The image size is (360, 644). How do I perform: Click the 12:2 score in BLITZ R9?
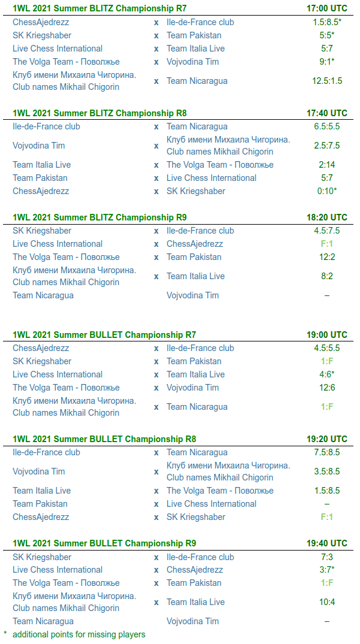click(327, 257)
